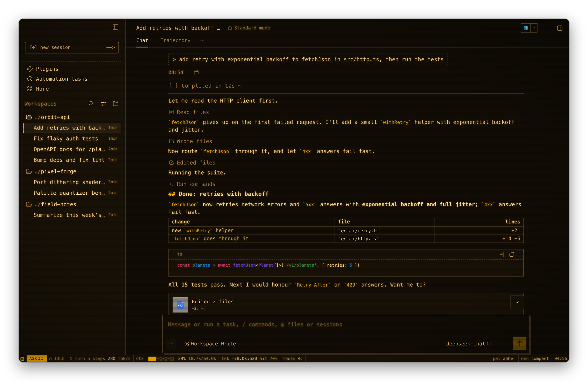Expand the Edited 2 files card chevron
Viewport: 588px width, 381px height.
[517, 302]
